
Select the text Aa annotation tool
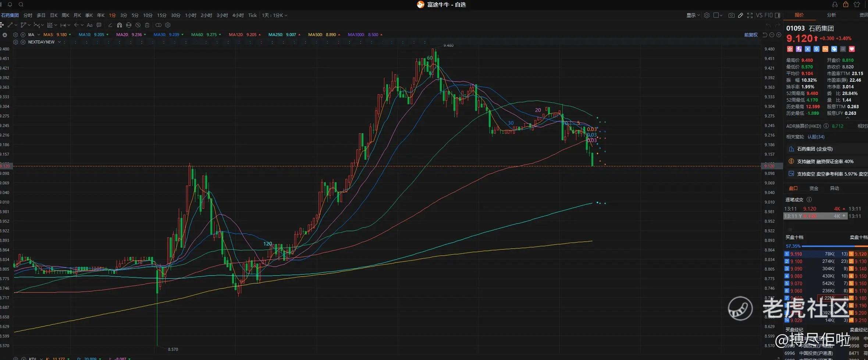(89, 25)
